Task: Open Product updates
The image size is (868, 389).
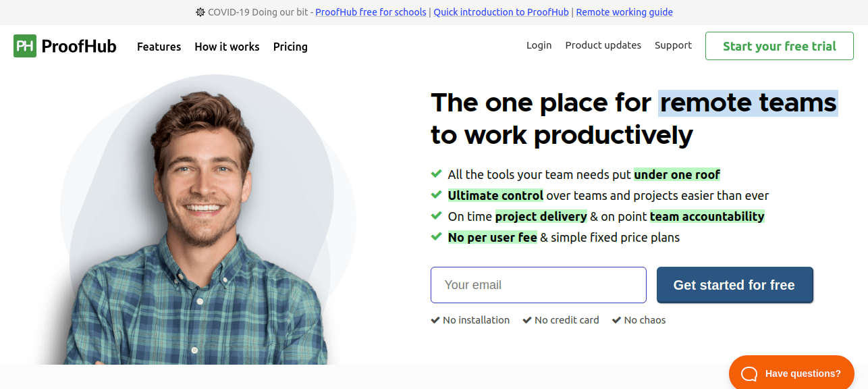Action: point(603,45)
